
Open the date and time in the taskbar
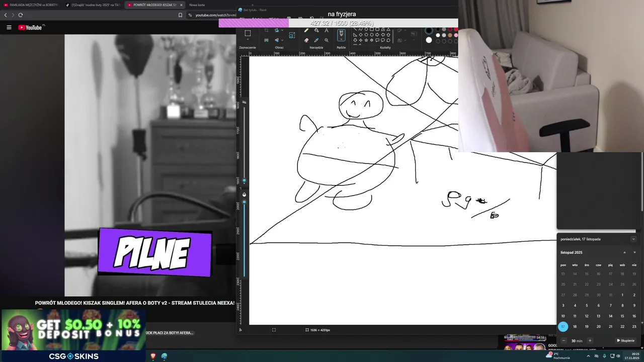point(631,356)
